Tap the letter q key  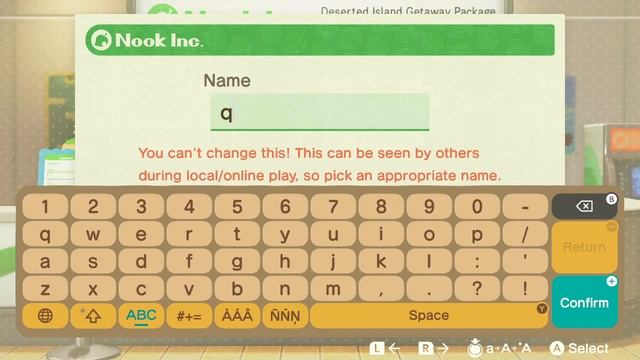click(45, 234)
